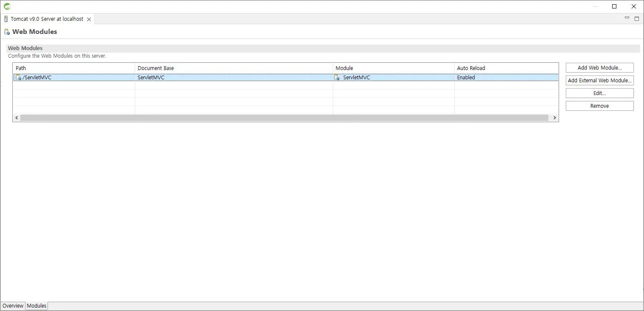Switch to the Overview tab

tap(13, 306)
